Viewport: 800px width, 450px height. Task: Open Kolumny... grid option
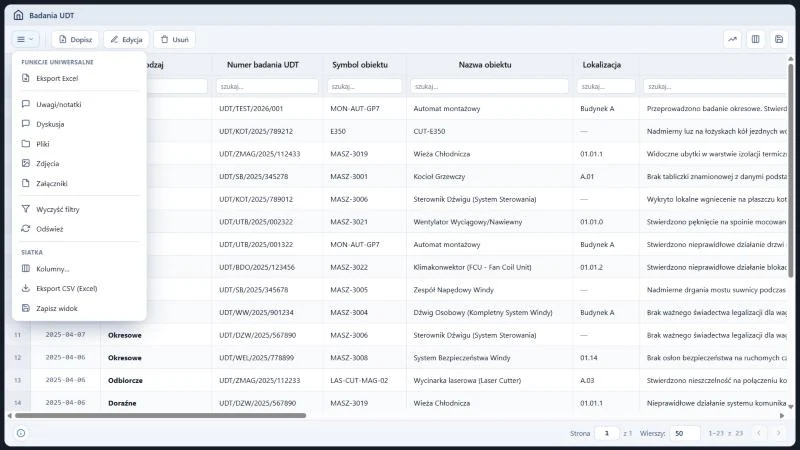[x=79, y=269]
